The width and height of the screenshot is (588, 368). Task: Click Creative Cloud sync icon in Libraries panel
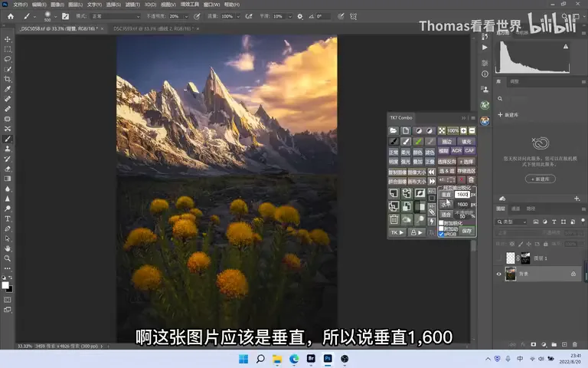(502, 199)
